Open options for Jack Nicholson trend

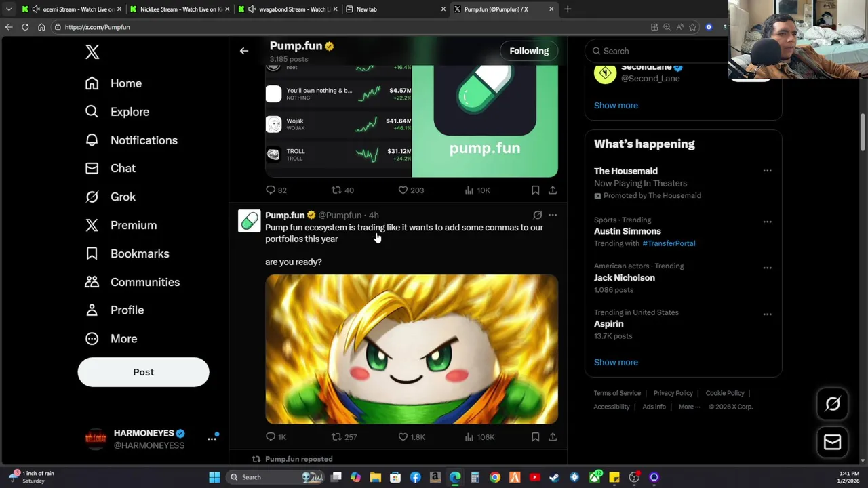tap(767, 268)
